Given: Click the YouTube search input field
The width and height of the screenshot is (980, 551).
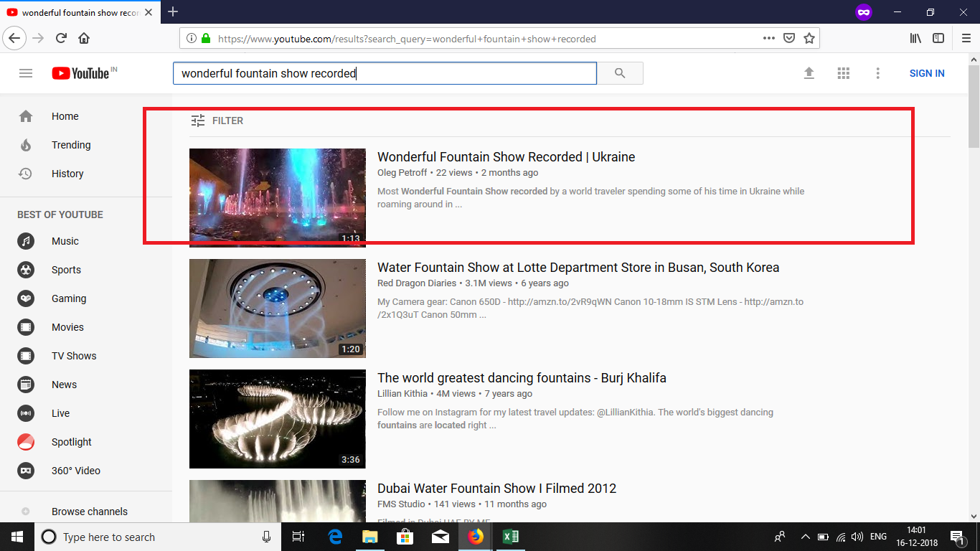Looking at the screenshot, I should (384, 73).
